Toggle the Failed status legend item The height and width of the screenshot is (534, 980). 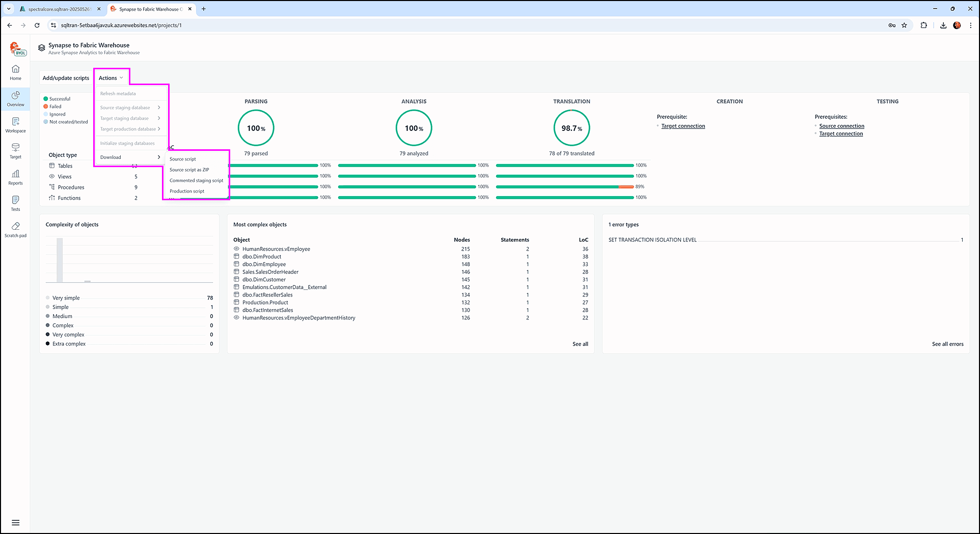[x=55, y=106]
